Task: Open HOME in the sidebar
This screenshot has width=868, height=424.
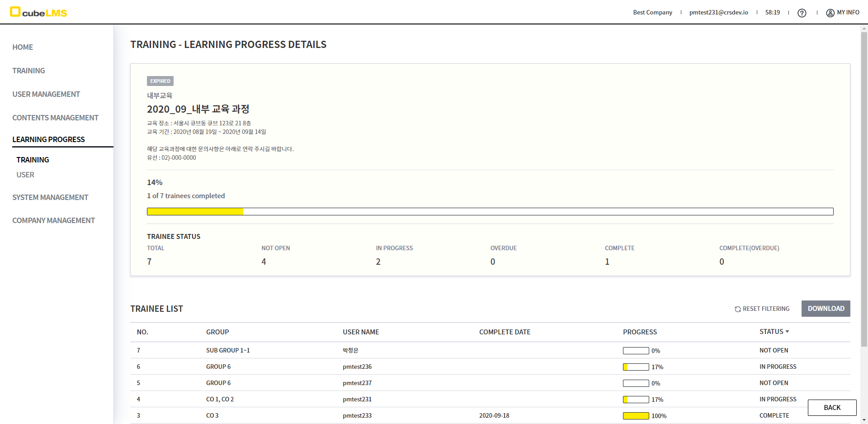Action: pos(23,47)
